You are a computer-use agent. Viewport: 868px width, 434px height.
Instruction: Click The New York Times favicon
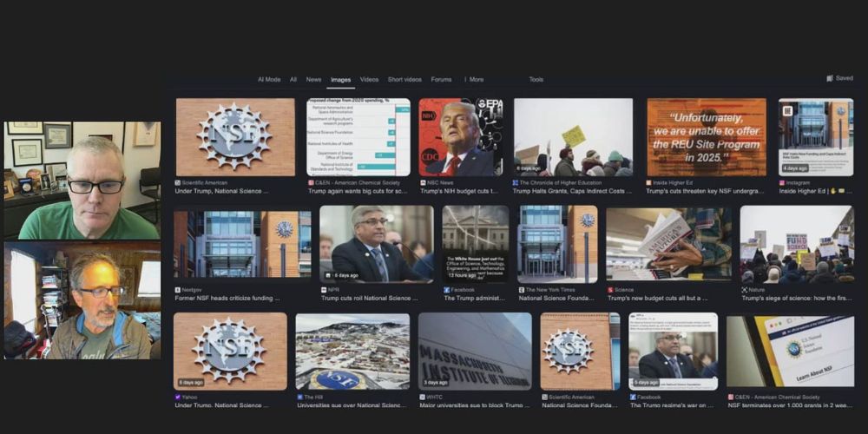coord(522,290)
